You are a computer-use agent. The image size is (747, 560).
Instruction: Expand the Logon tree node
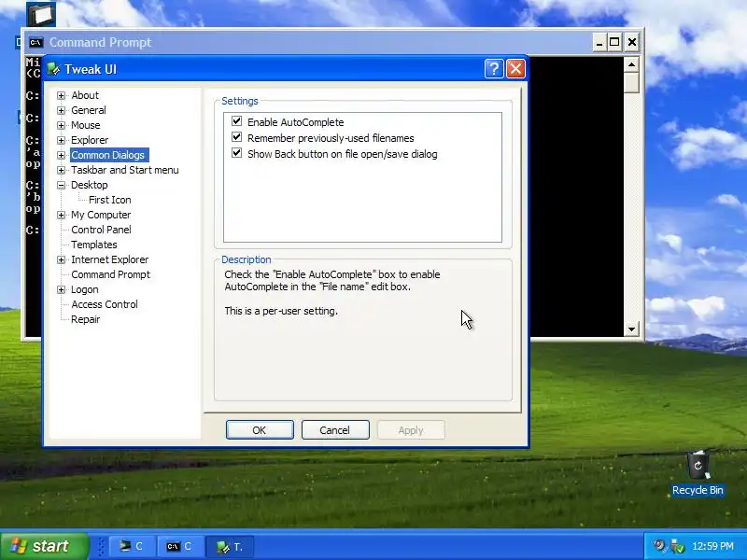pos(61,289)
